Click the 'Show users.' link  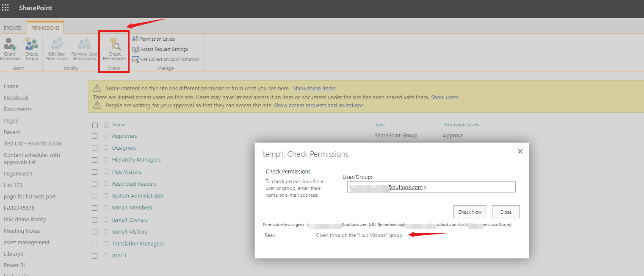tap(445, 97)
